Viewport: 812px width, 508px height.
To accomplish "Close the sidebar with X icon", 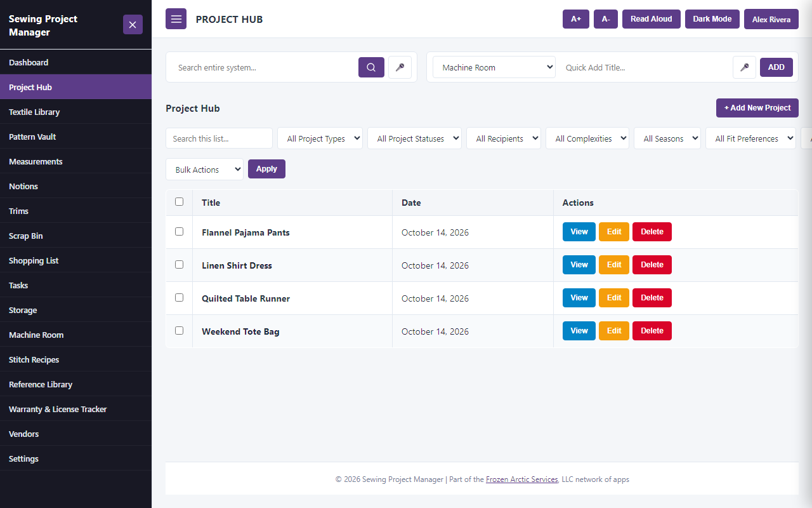I will (133, 25).
